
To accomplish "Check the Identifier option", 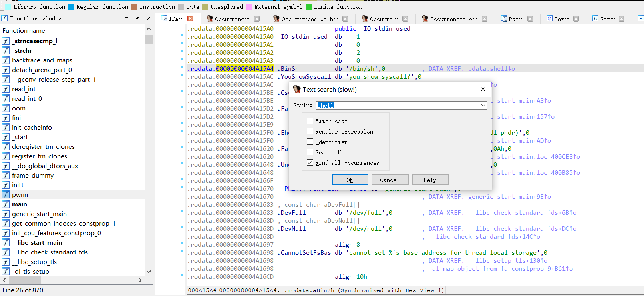I will 310,142.
